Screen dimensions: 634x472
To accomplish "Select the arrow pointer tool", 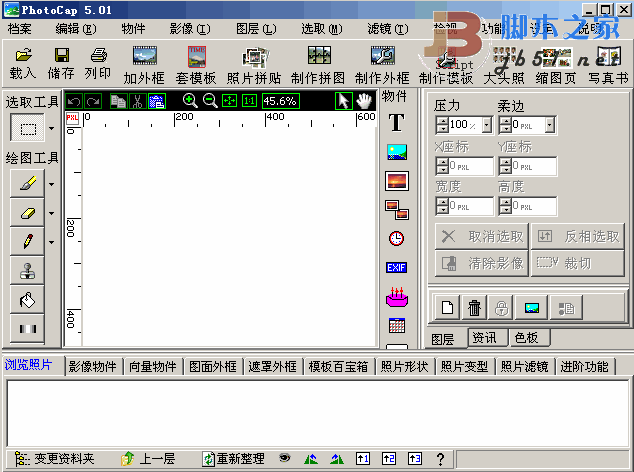I will [344, 101].
